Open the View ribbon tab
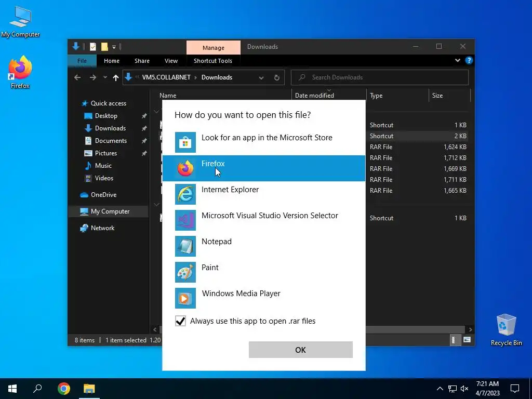Viewport: 532px width, 399px height. (x=171, y=61)
